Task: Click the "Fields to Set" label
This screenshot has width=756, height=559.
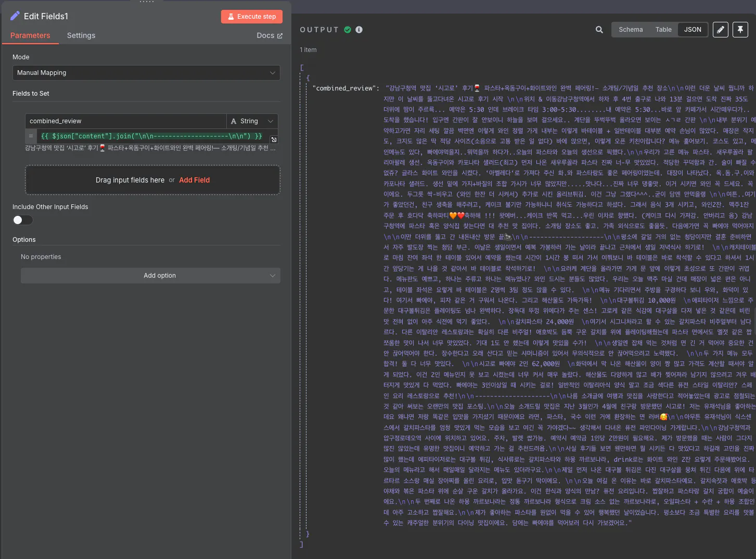Action: click(31, 94)
